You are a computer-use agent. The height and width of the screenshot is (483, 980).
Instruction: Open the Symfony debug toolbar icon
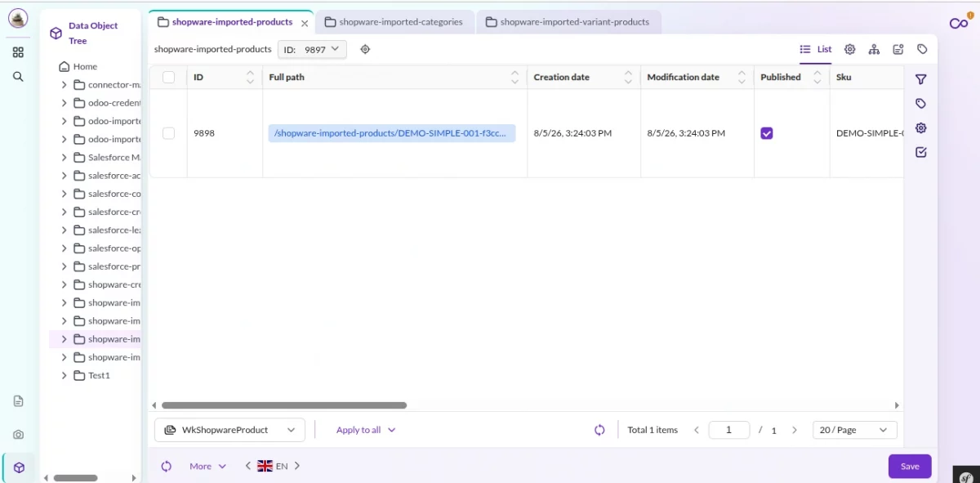pos(966,476)
